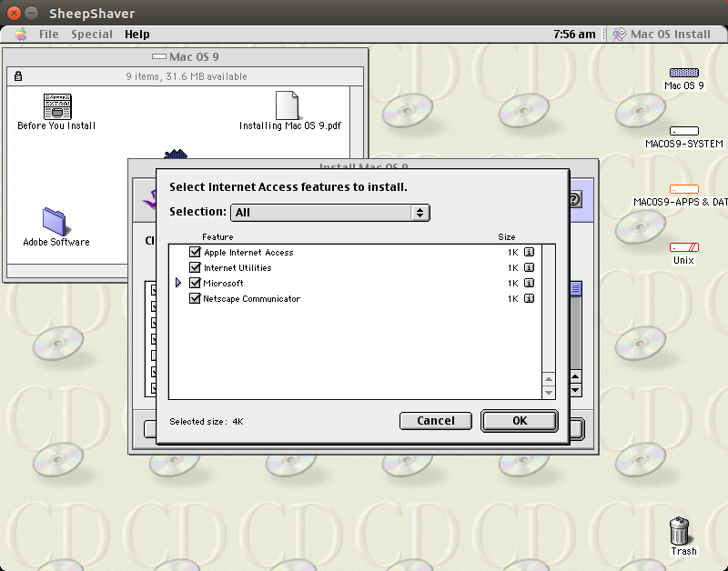Select the MACOS9-APPS & DATA drive icon
This screenshot has width=728, height=571.
tap(684, 189)
